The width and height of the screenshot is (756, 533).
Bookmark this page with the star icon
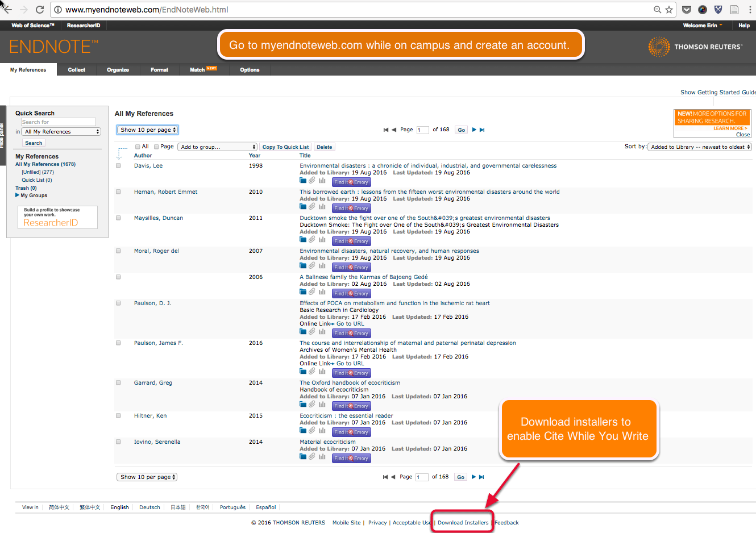coord(669,10)
